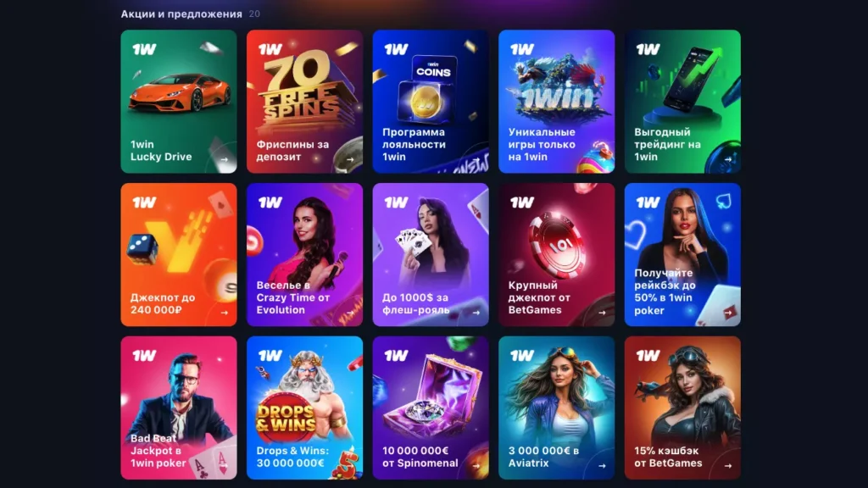Click the arrow on the Джекпот до 240 000₽ card
This screenshot has height=488, width=868.
224,313
